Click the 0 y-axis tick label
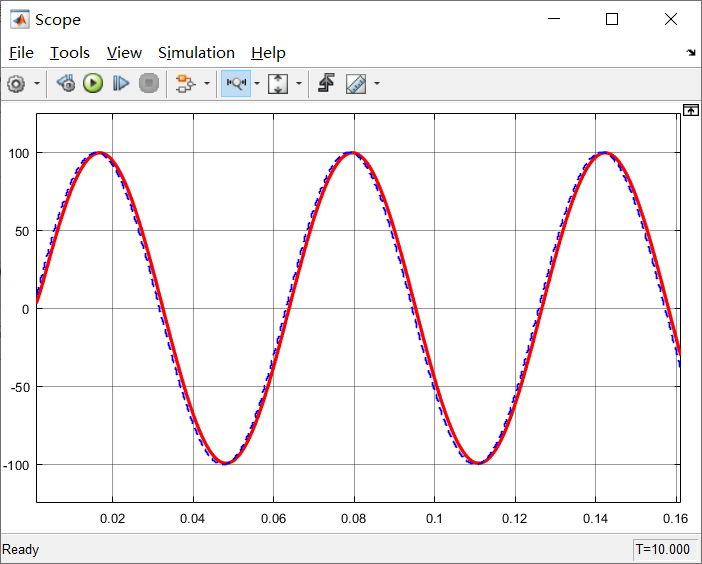The width and height of the screenshot is (702, 564). (x=26, y=310)
